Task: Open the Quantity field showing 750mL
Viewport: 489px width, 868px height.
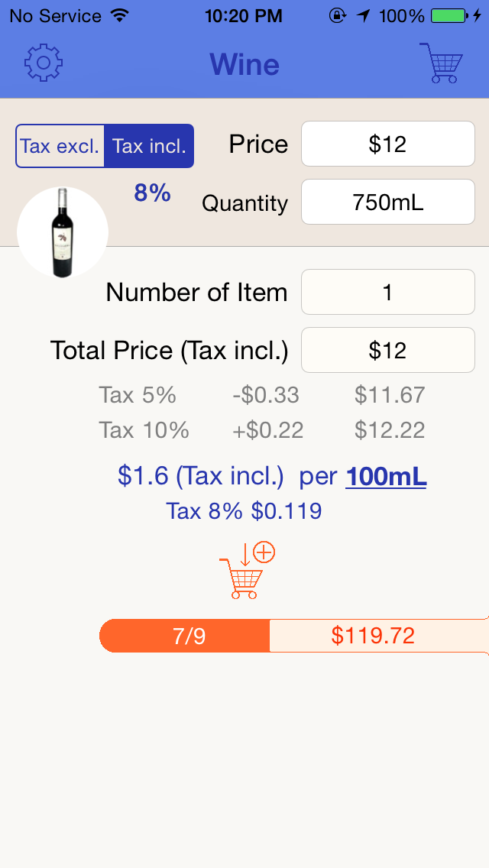Action: coord(387,202)
